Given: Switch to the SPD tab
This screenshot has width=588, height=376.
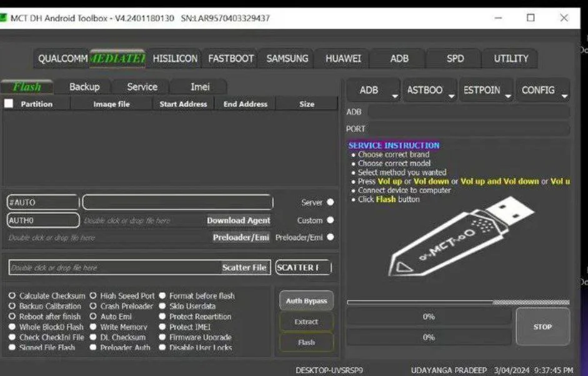Looking at the screenshot, I should pyautogui.click(x=455, y=59).
